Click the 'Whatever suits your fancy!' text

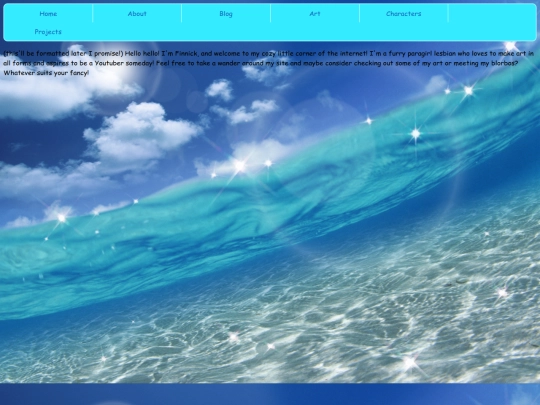[x=46, y=73]
